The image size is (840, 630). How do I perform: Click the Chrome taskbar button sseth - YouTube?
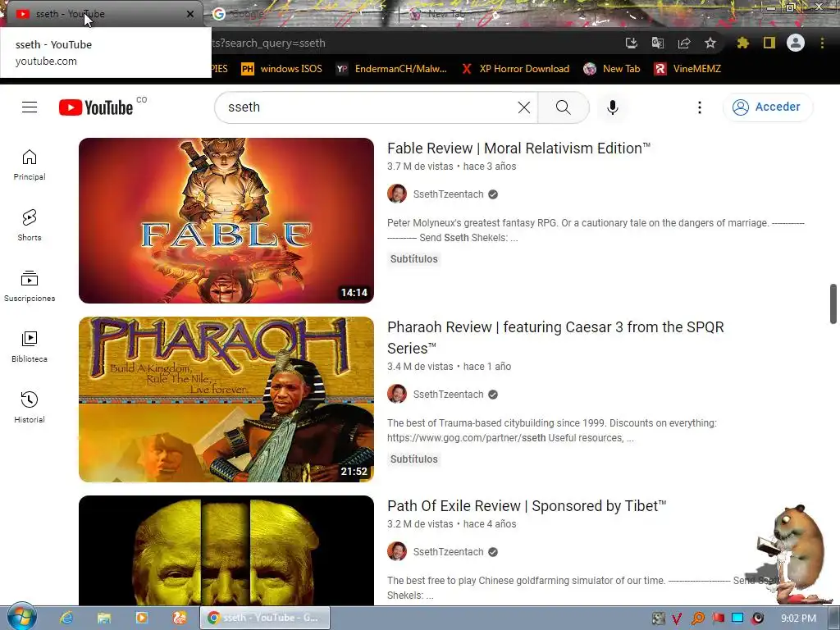click(x=265, y=618)
